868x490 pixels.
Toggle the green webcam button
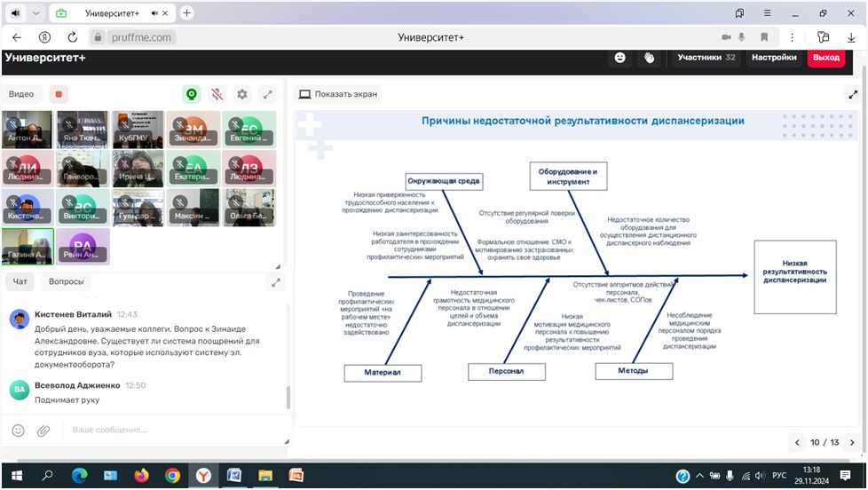(x=191, y=94)
